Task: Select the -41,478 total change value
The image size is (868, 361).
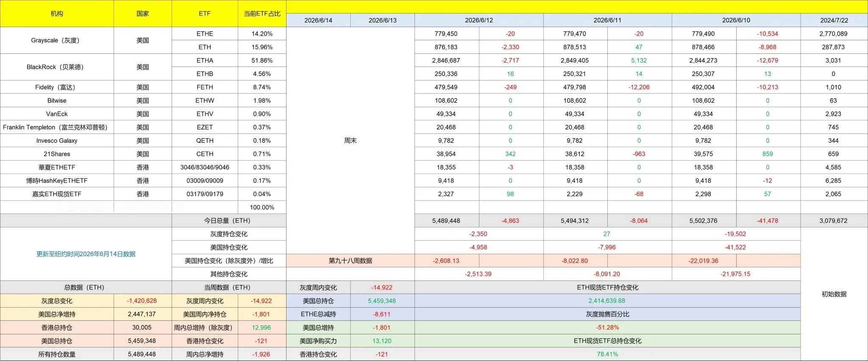Action: (768, 221)
